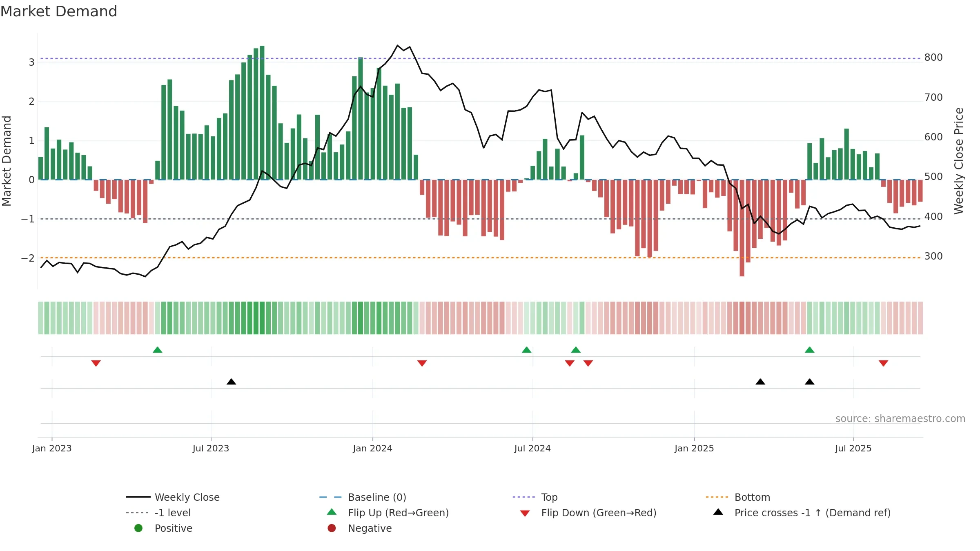Click the green flip-up marker after Jul 2024
Viewport: 980px width, 551px height.
pos(576,350)
